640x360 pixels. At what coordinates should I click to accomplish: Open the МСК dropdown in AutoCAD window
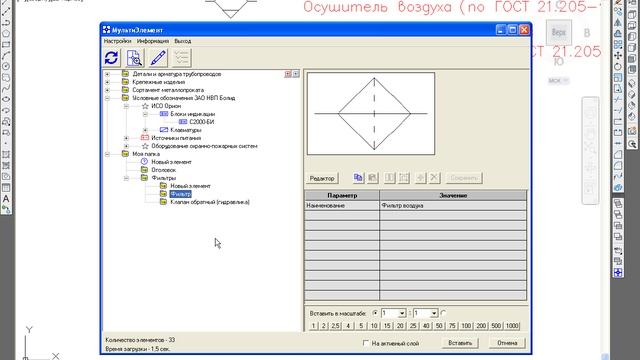[558, 80]
